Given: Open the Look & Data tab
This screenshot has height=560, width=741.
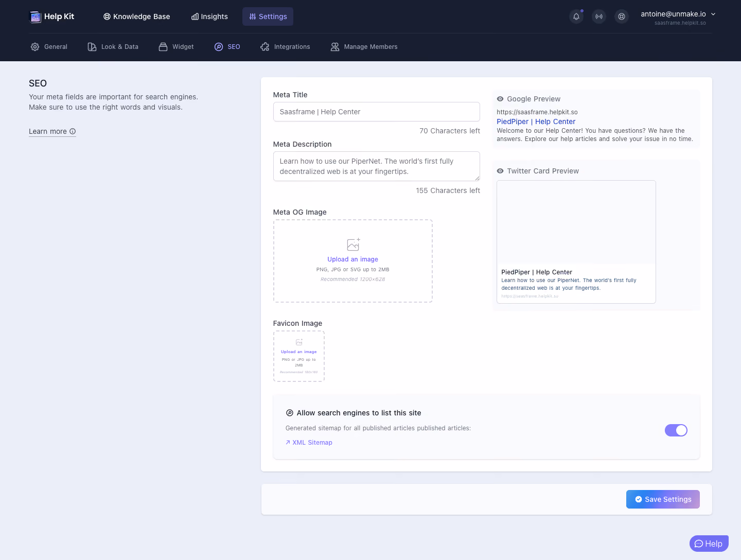Looking at the screenshot, I should click(x=113, y=47).
